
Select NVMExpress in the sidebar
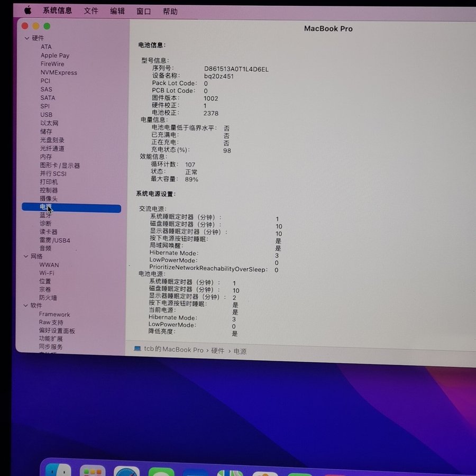coord(59,72)
